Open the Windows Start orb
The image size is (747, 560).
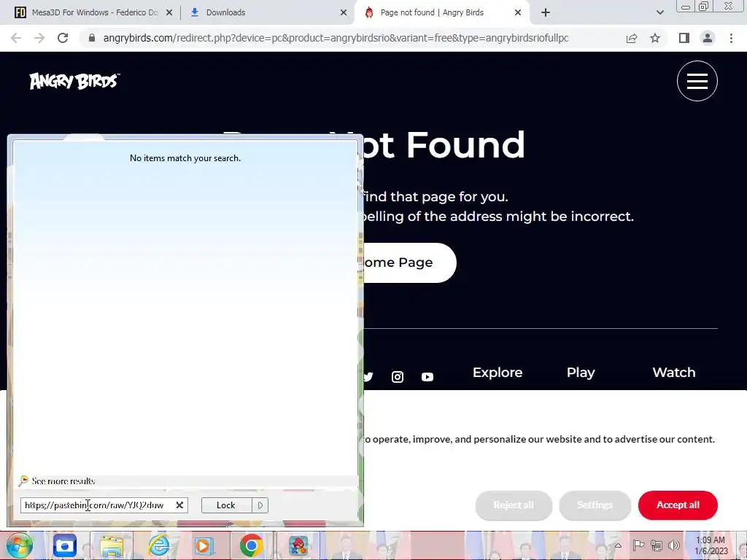point(19,545)
